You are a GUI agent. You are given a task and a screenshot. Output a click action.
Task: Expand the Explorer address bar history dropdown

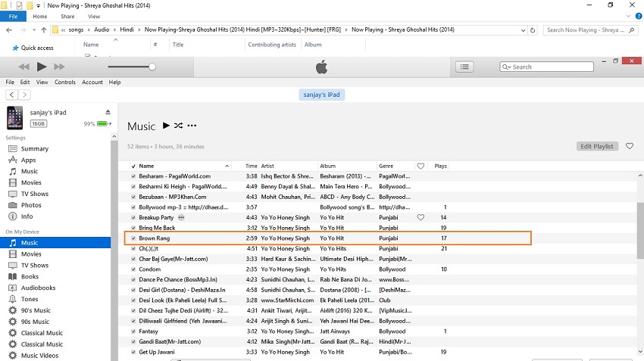point(521,30)
